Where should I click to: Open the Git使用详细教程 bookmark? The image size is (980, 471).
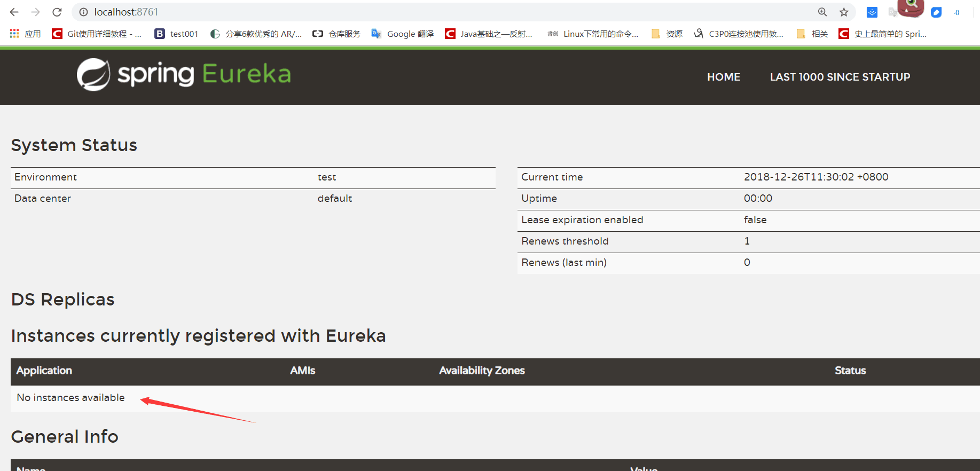[97, 34]
